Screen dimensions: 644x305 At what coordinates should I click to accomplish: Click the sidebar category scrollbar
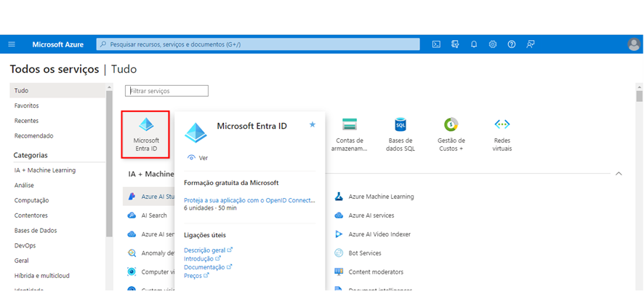(109, 165)
